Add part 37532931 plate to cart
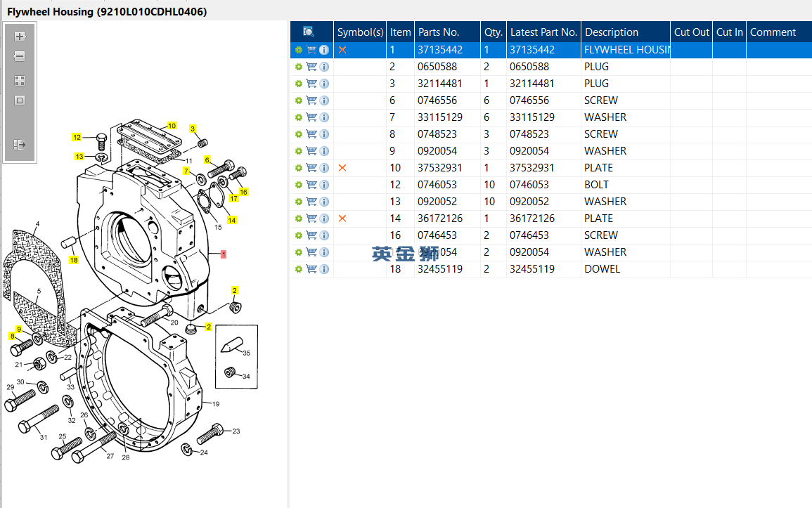The height and width of the screenshot is (508, 812). click(x=311, y=168)
